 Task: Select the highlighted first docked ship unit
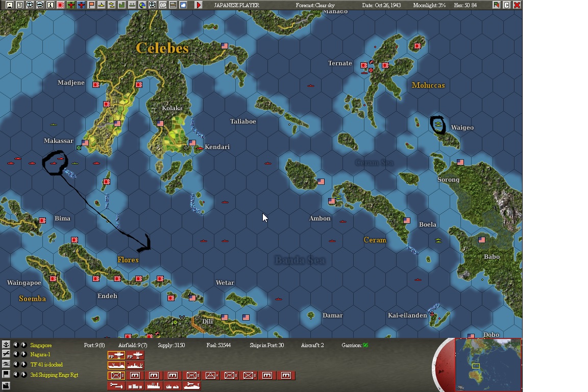(x=116, y=365)
